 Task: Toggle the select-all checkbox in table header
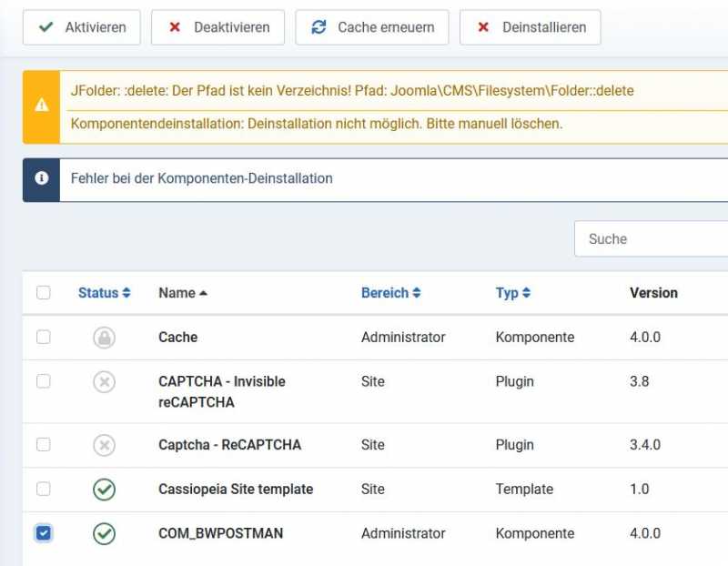44,293
